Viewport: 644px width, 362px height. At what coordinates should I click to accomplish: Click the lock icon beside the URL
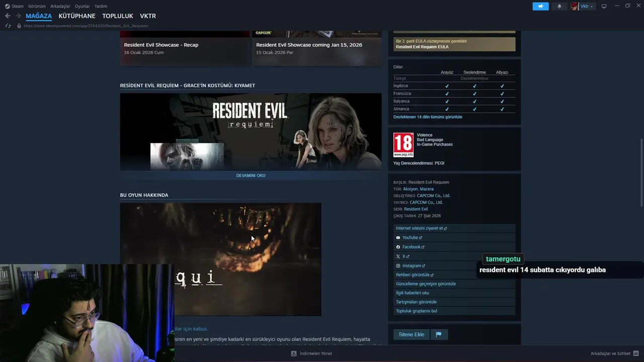coord(19,26)
